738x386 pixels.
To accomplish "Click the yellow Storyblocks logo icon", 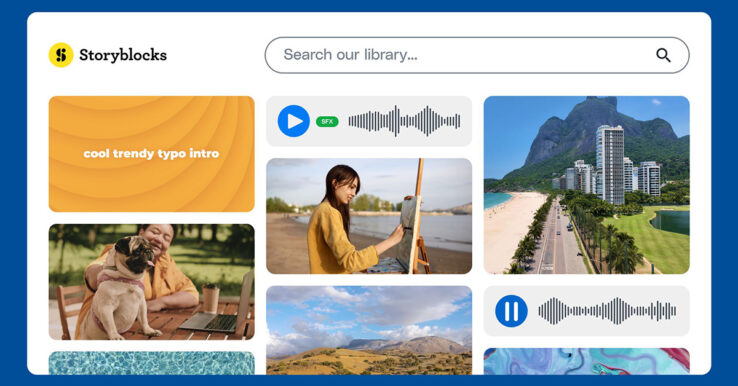I will (61, 55).
